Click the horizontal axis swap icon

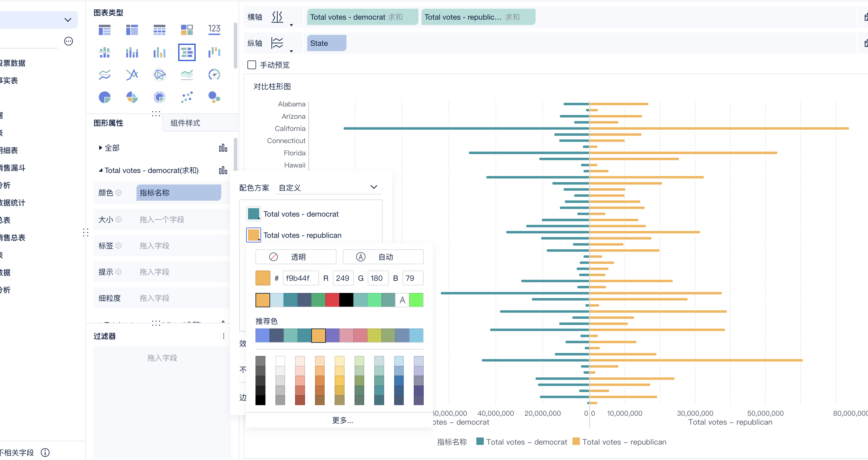pos(277,17)
